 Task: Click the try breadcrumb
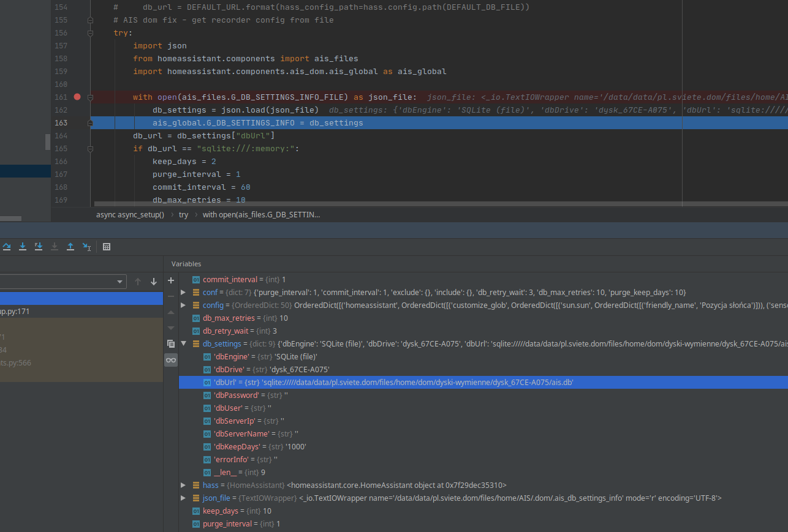coord(184,215)
